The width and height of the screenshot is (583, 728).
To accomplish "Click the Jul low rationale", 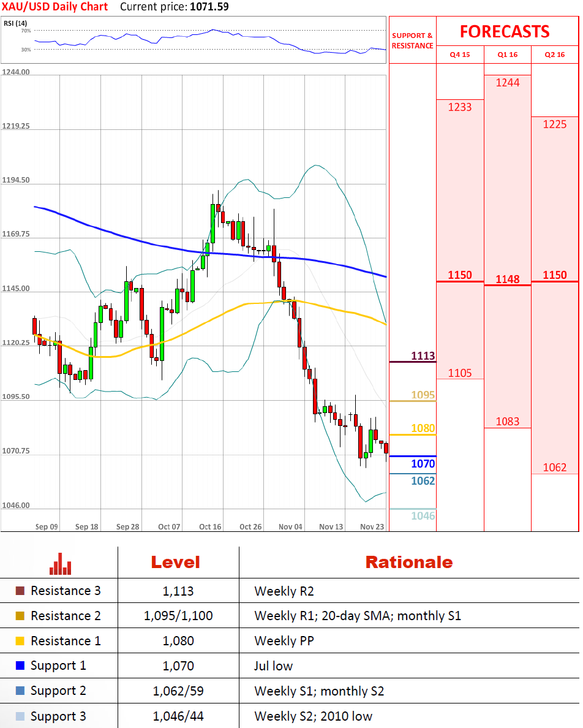I will coord(273,665).
